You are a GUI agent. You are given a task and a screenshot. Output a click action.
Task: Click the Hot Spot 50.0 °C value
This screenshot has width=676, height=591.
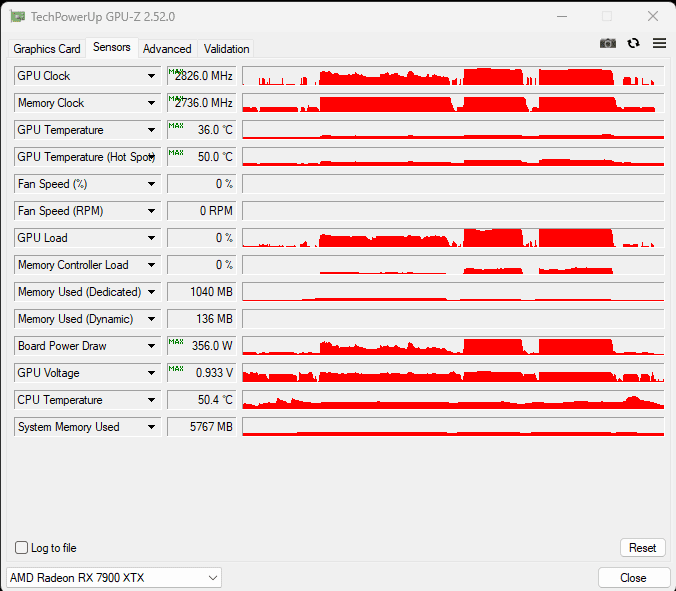202,157
